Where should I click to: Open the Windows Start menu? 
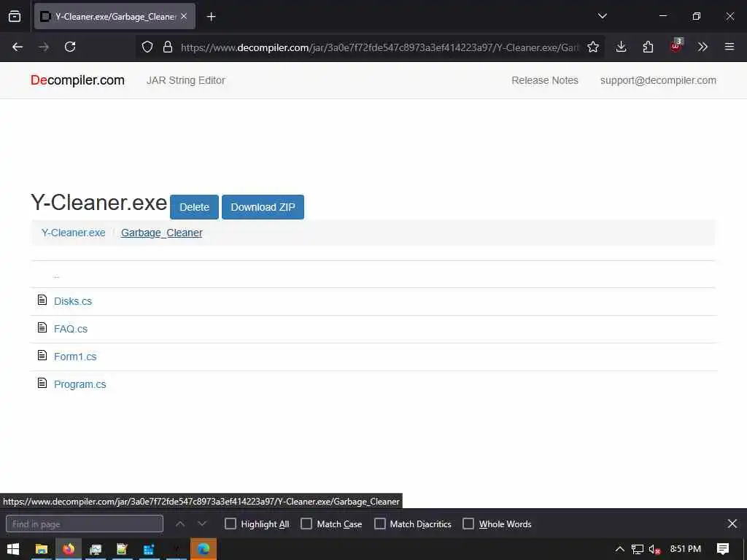13,549
